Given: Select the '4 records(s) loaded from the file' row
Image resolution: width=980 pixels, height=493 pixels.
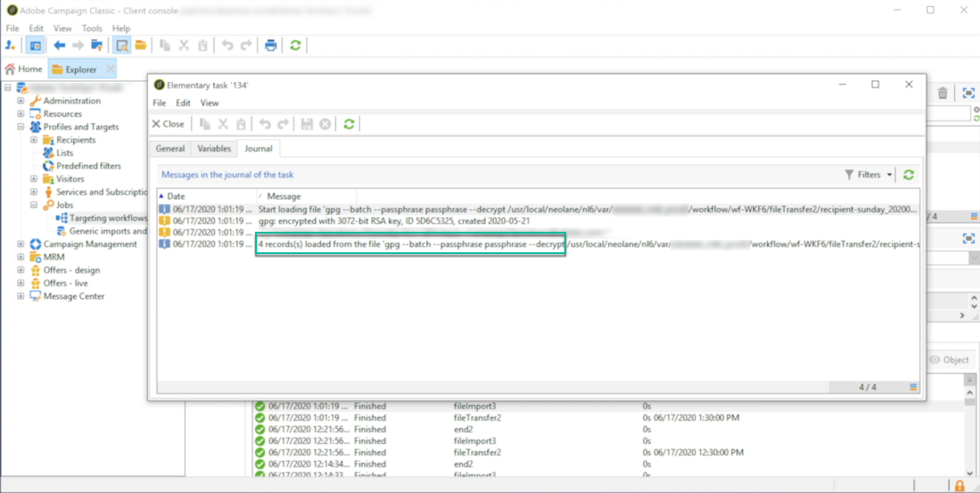Looking at the screenshot, I should [538, 243].
